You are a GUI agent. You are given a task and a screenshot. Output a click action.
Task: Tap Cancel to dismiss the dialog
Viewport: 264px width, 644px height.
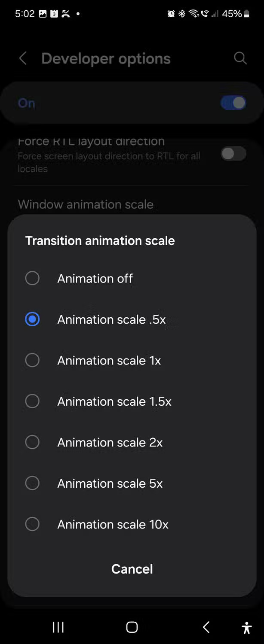132,569
